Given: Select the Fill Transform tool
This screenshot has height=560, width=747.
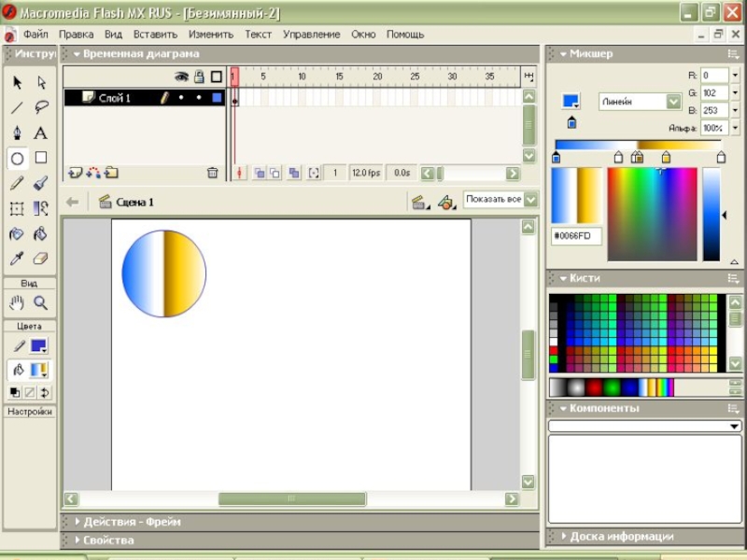Looking at the screenshot, I should (x=41, y=208).
